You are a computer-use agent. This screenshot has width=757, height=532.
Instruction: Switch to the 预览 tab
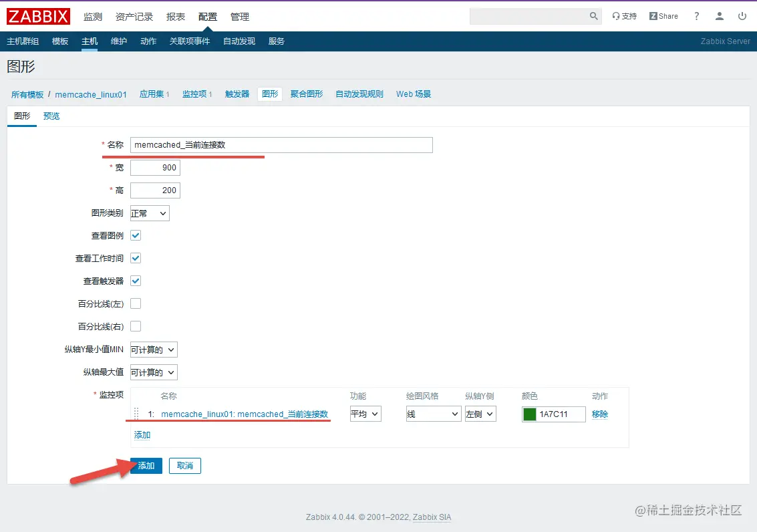click(x=51, y=116)
